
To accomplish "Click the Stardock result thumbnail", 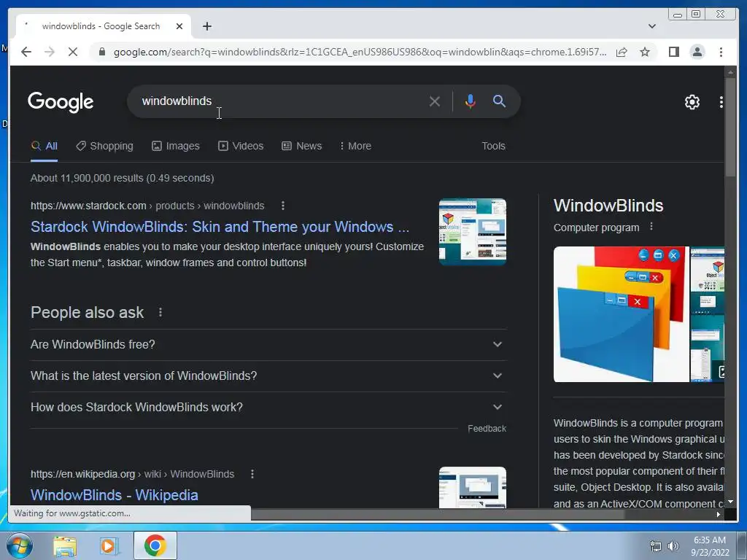I will pyautogui.click(x=473, y=232).
